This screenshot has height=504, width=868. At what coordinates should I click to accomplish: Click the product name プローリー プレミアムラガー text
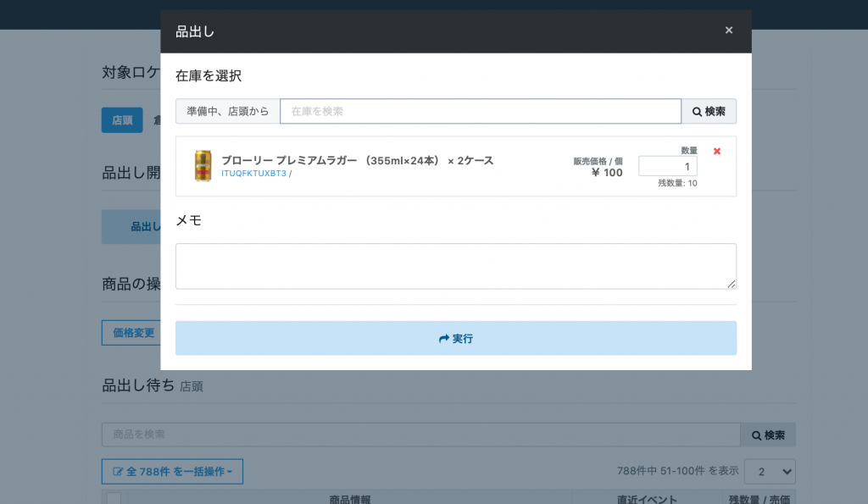point(357,160)
